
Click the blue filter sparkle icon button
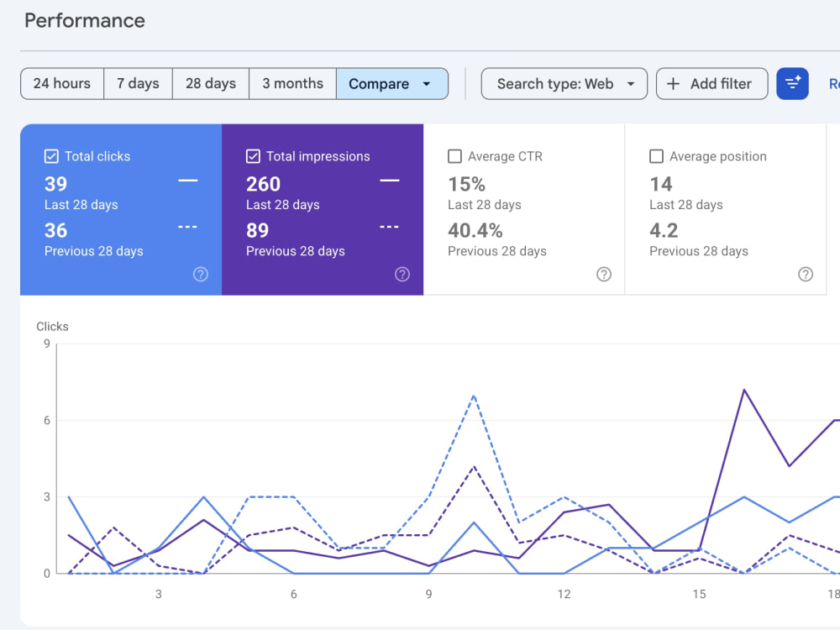click(x=792, y=83)
